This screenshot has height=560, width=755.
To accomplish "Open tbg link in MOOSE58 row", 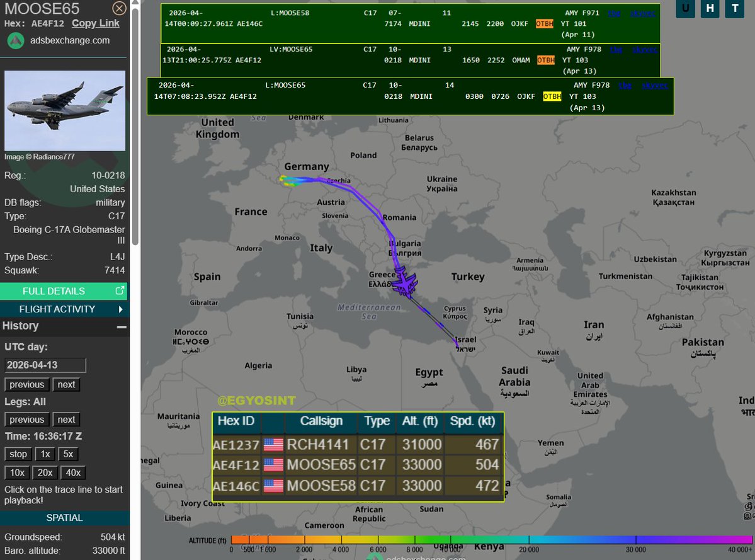I will point(614,13).
